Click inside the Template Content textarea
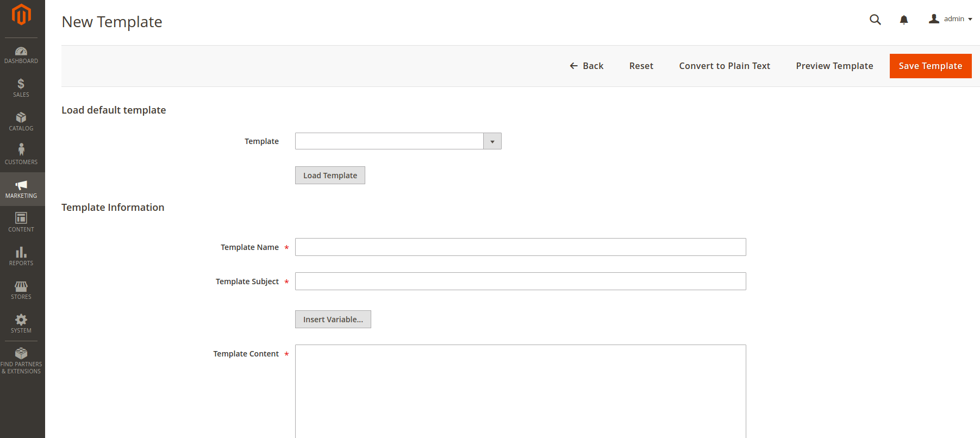 [521, 391]
